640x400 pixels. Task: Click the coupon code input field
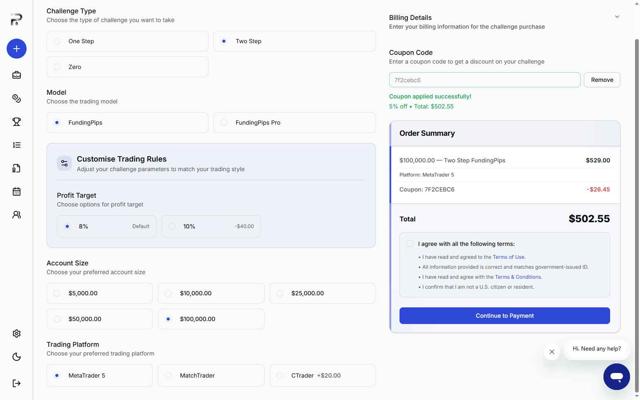pos(484,80)
